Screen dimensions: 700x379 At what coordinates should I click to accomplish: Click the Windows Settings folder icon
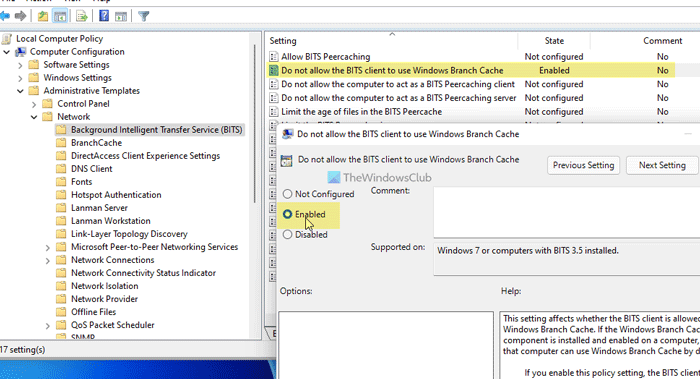point(34,78)
